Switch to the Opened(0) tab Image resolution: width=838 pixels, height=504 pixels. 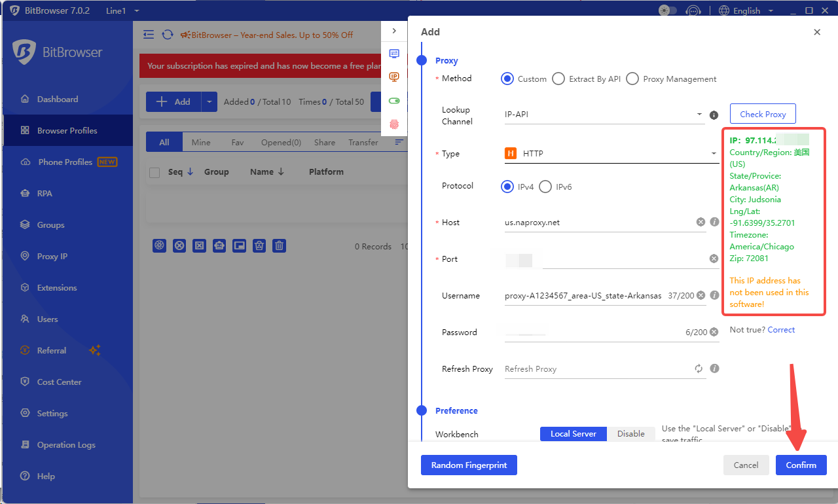point(281,142)
